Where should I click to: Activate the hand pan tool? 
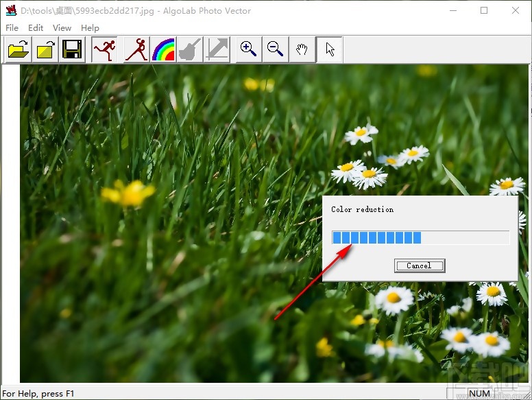(302, 50)
